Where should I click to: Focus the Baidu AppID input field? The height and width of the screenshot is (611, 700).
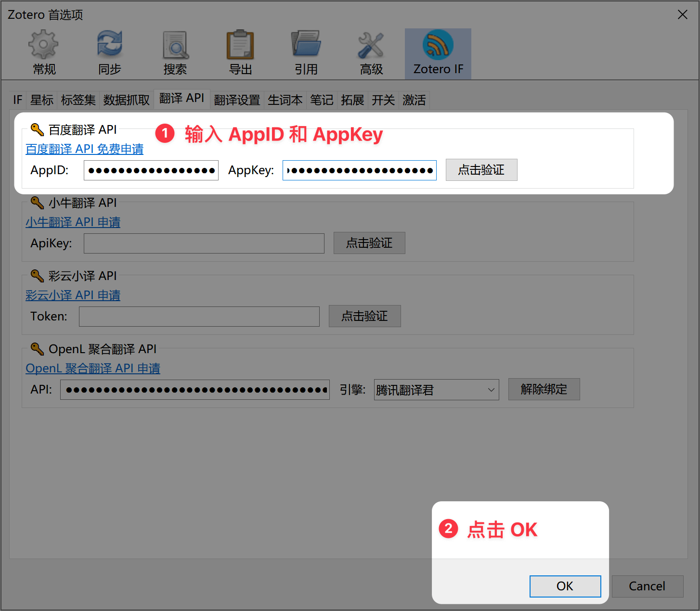pos(151,170)
